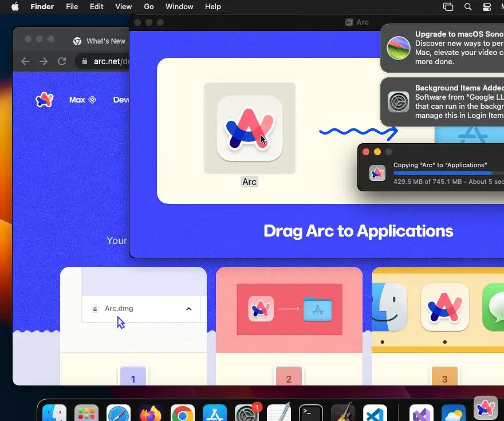The image size is (504, 421).
Task: Minimize the Copying Arc progress window
Action: point(377,152)
